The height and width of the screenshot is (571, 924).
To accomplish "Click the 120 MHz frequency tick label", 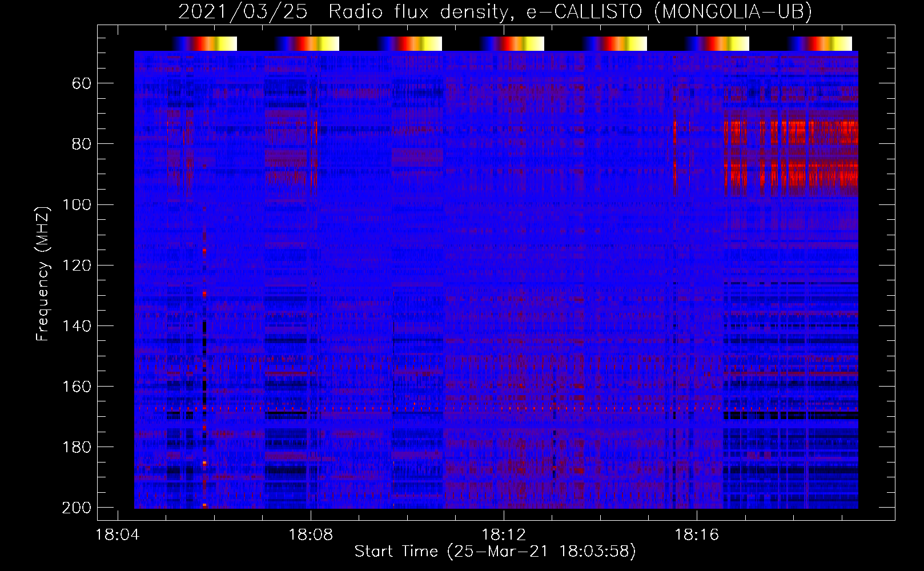I will click(x=77, y=265).
